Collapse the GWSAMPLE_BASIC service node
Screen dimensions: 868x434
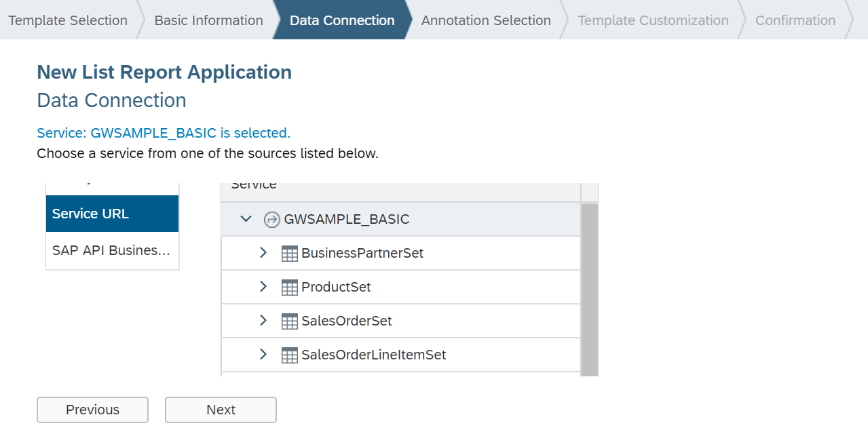tap(246, 219)
